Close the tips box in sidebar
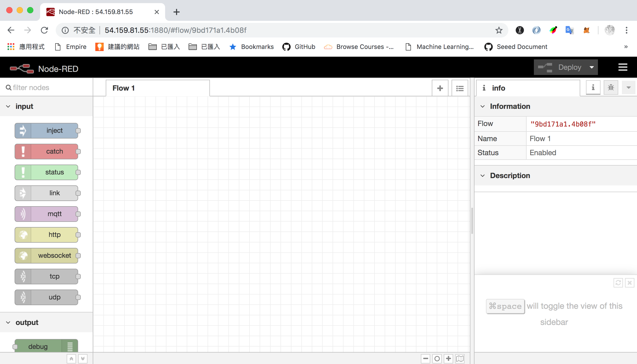This screenshot has height=364, width=637. (x=629, y=283)
